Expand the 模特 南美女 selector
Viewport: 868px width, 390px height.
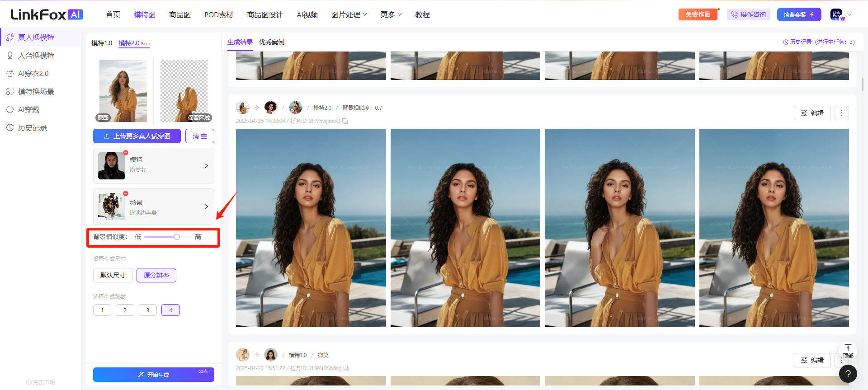pyautogui.click(x=154, y=166)
